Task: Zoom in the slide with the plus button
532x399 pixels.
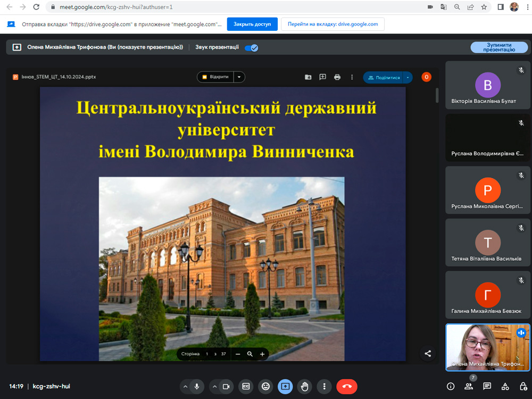Action: tap(262, 354)
